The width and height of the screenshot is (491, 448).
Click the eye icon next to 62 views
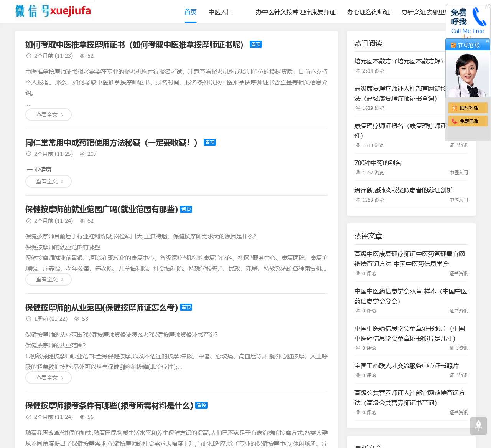coord(82,221)
